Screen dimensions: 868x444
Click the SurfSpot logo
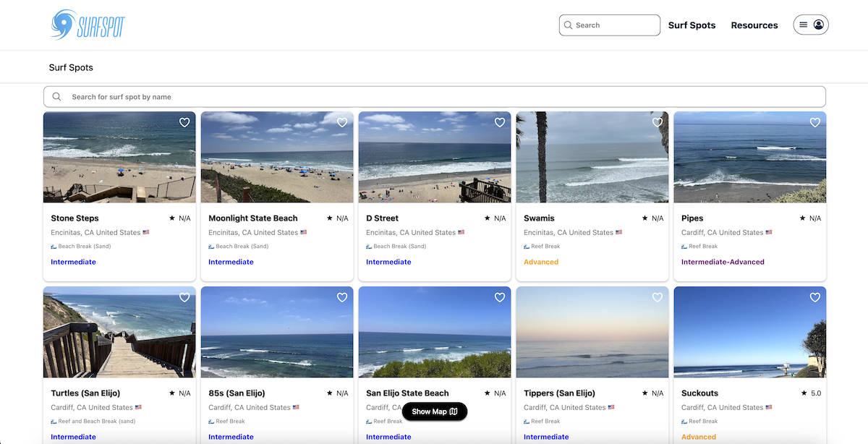pos(88,25)
